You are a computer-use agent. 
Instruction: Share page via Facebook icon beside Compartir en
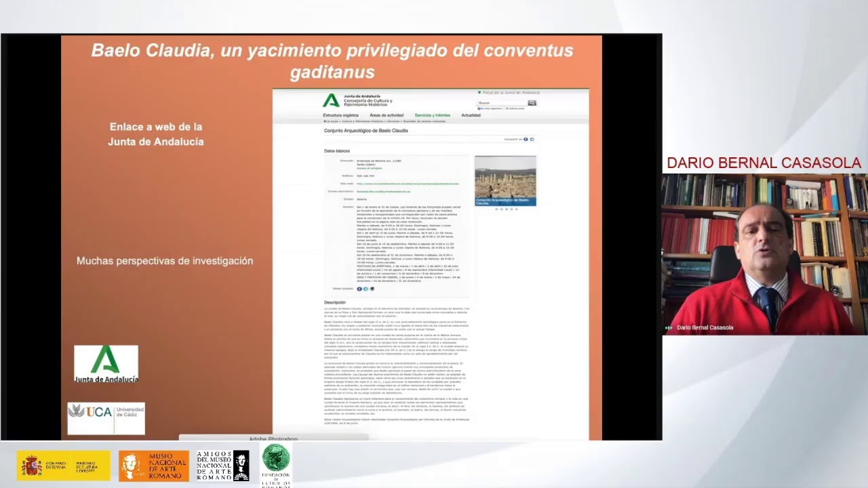pyautogui.click(x=526, y=139)
